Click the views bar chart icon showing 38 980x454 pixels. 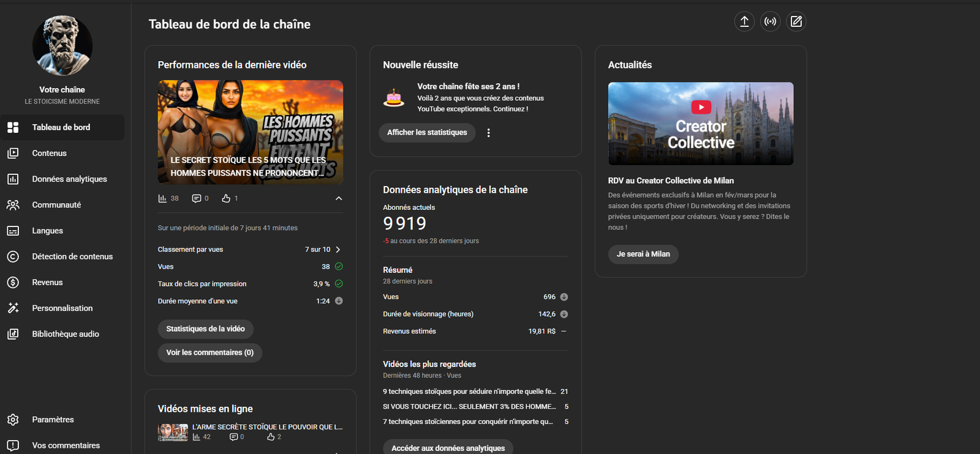(x=162, y=198)
